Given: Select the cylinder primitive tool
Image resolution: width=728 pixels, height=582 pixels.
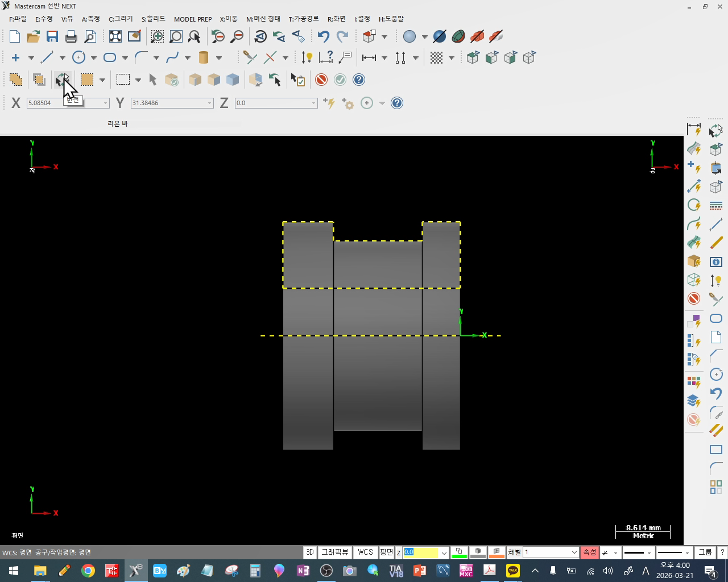Looking at the screenshot, I should tap(204, 57).
